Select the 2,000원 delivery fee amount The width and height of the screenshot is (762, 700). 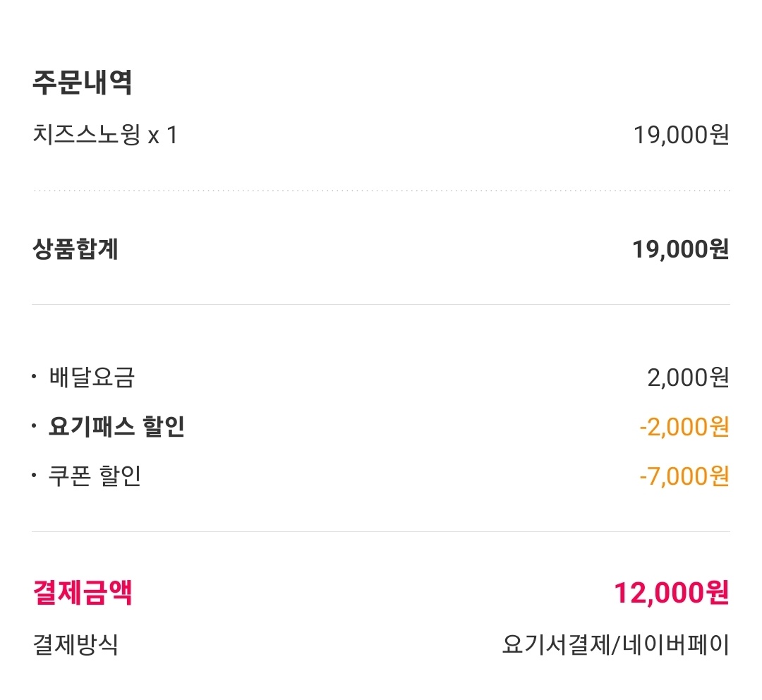pyautogui.click(x=688, y=378)
